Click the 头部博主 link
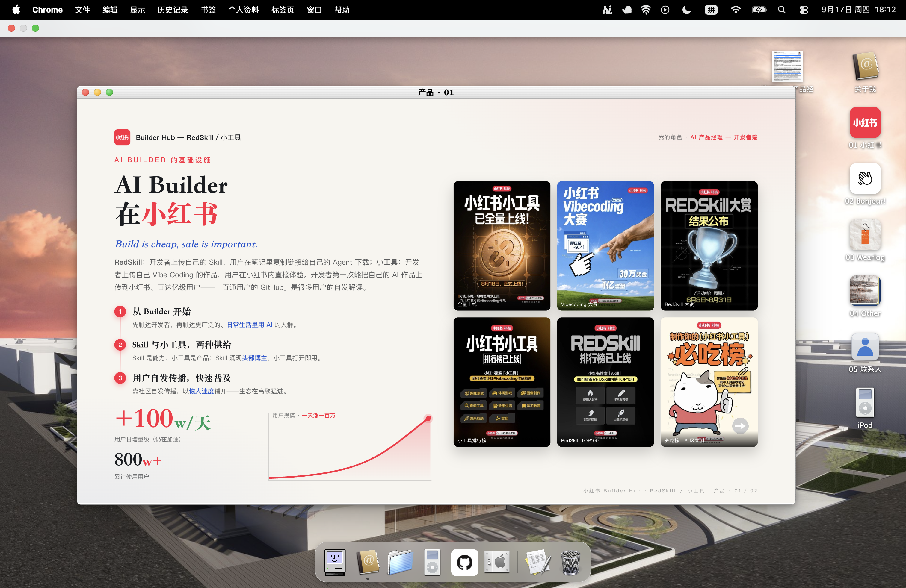 point(254,358)
